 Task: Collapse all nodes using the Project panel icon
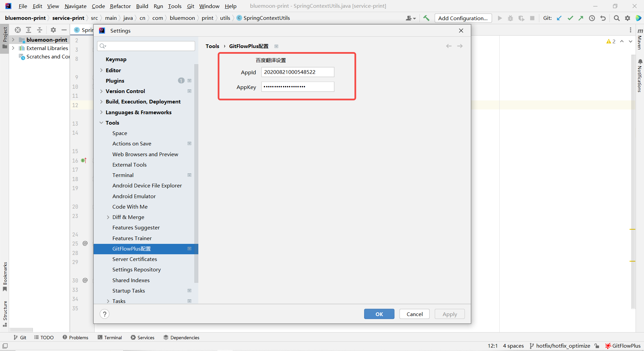tap(39, 30)
